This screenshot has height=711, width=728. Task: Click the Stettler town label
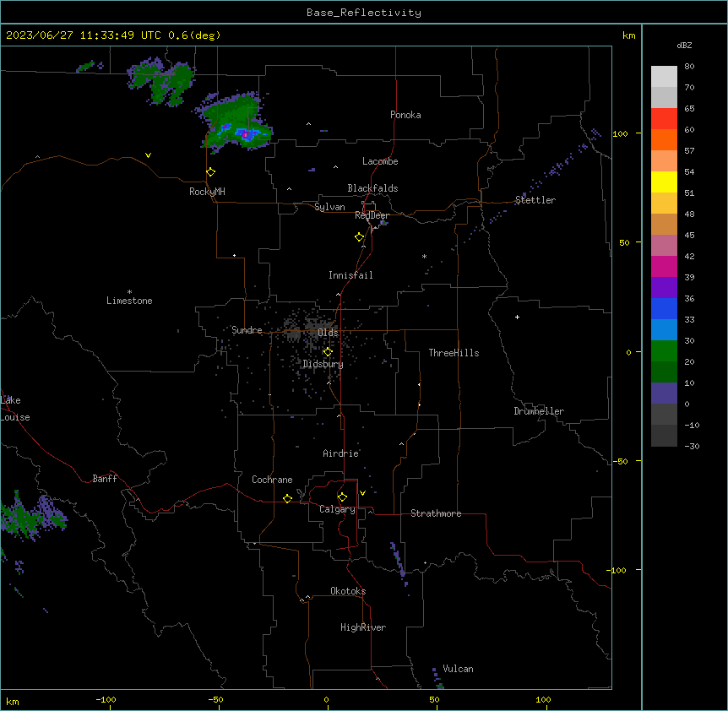535,200
